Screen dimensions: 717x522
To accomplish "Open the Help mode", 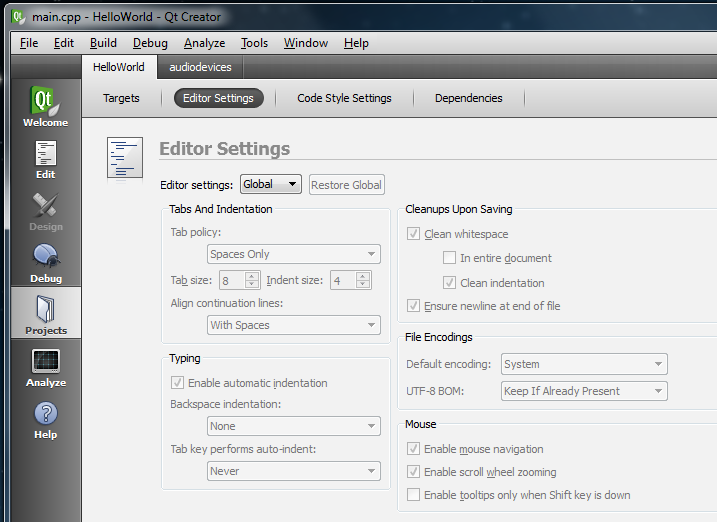I will tap(46, 420).
